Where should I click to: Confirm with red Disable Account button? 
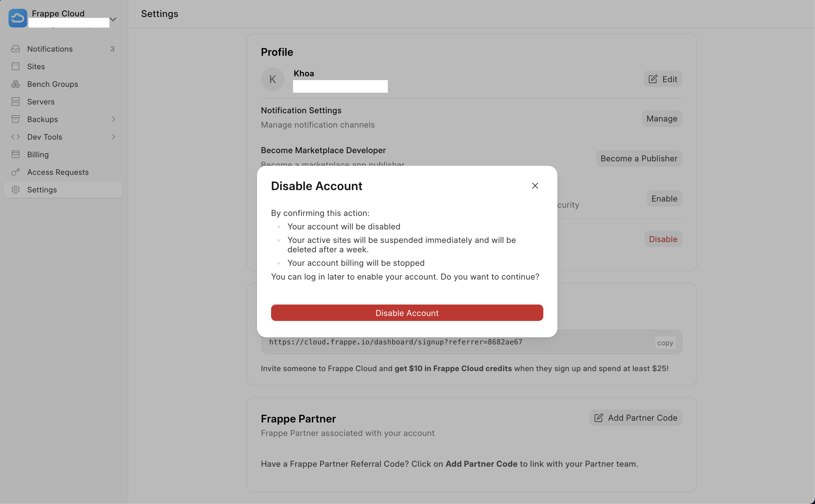[407, 313]
